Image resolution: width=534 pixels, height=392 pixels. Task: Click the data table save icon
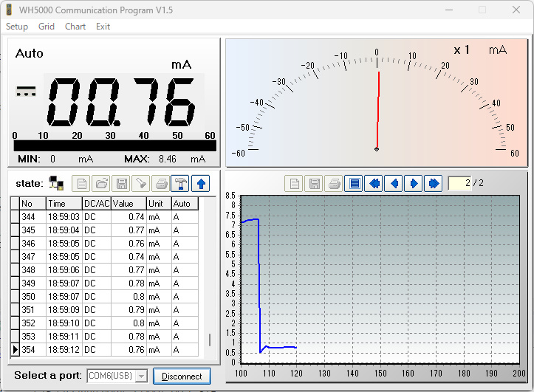(x=120, y=183)
